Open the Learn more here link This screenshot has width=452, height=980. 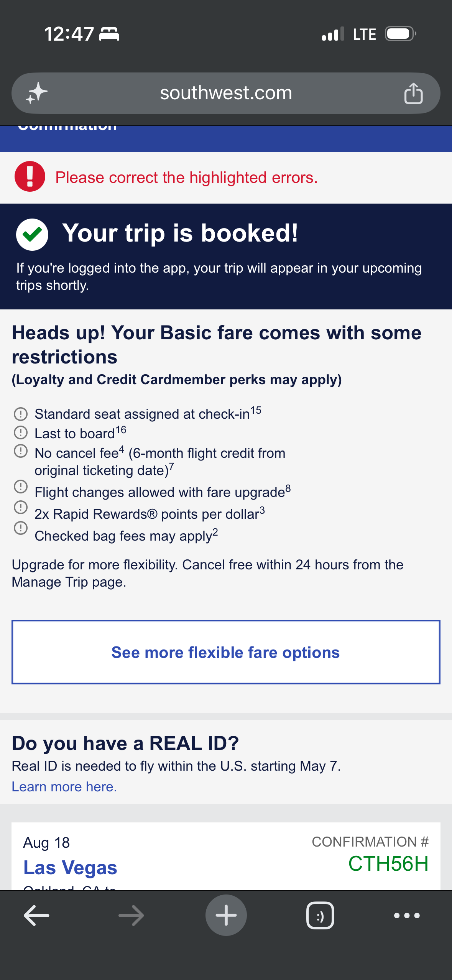64,786
